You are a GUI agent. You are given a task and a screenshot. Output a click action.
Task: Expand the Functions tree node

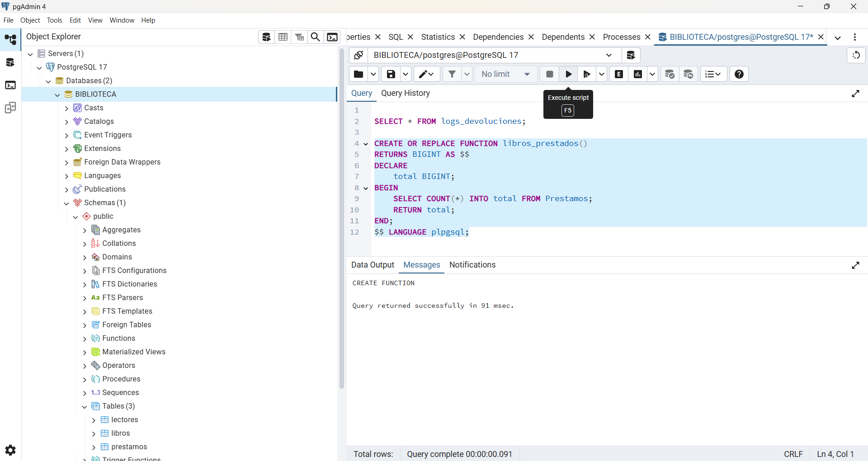tap(85, 339)
